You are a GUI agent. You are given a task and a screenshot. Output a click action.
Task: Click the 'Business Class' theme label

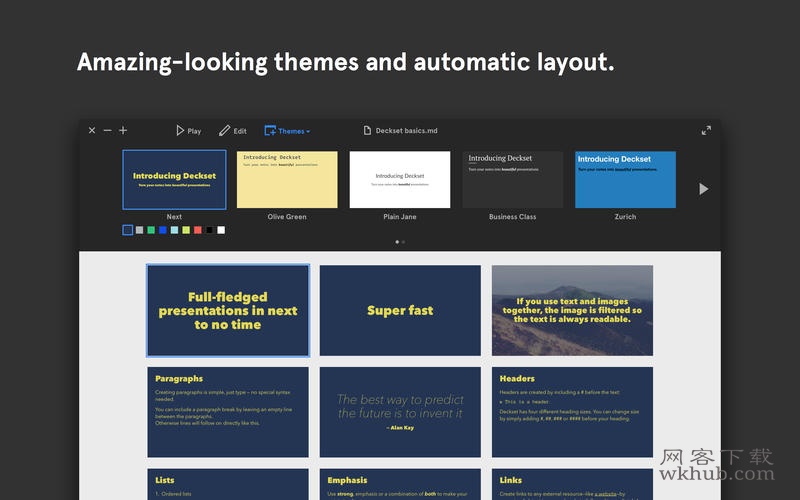click(513, 217)
